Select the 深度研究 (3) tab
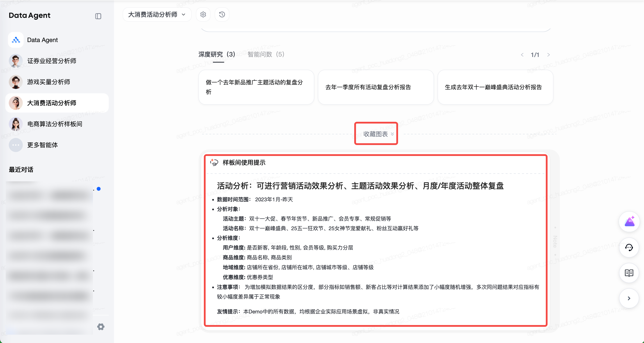 point(217,54)
